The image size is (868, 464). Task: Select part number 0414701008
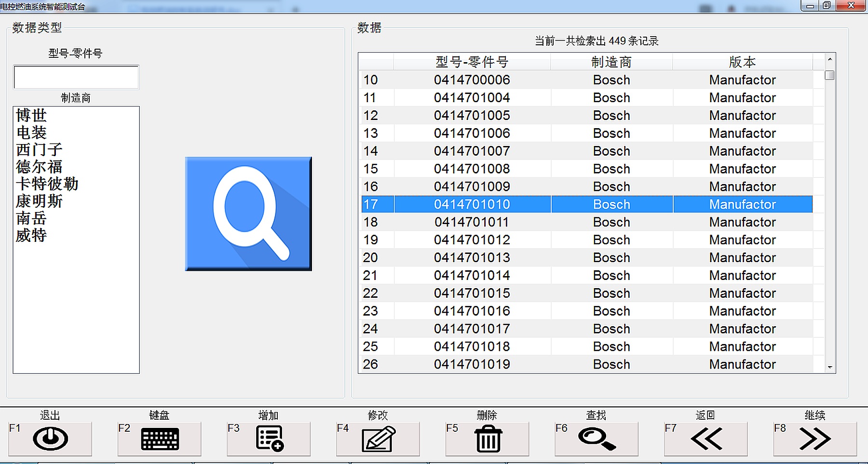pyautogui.click(x=472, y=169)
